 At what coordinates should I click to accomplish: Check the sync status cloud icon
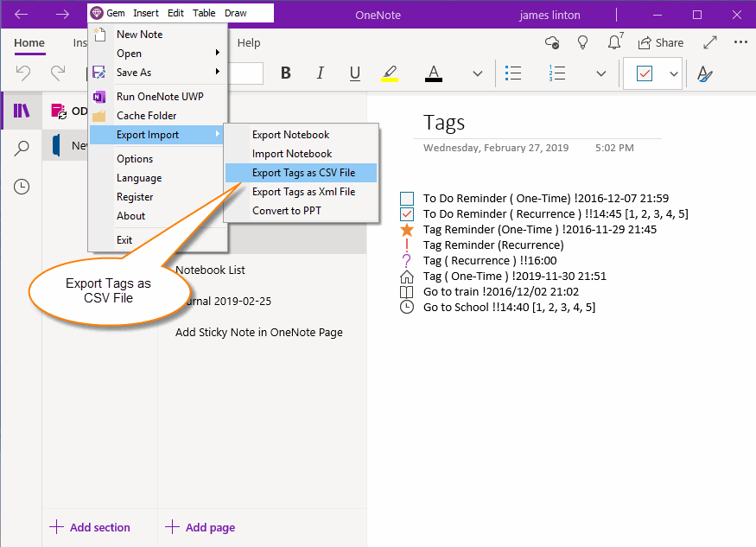click(552, 42)
